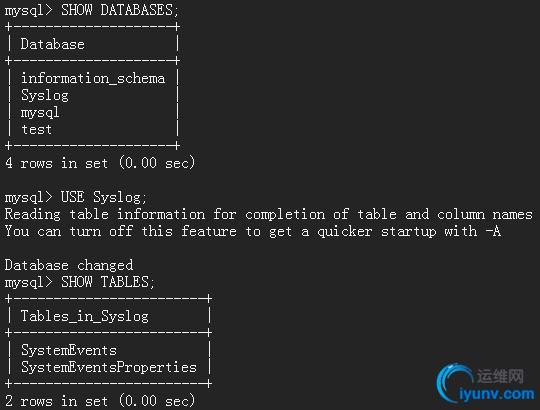Click the SHOW DATABASES command text
540x410 pixels.
pos(120,10)
